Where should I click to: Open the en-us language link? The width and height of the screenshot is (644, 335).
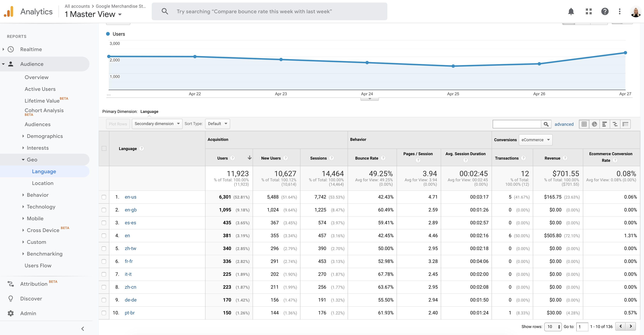pyautogui.click(x=131, y=197)
